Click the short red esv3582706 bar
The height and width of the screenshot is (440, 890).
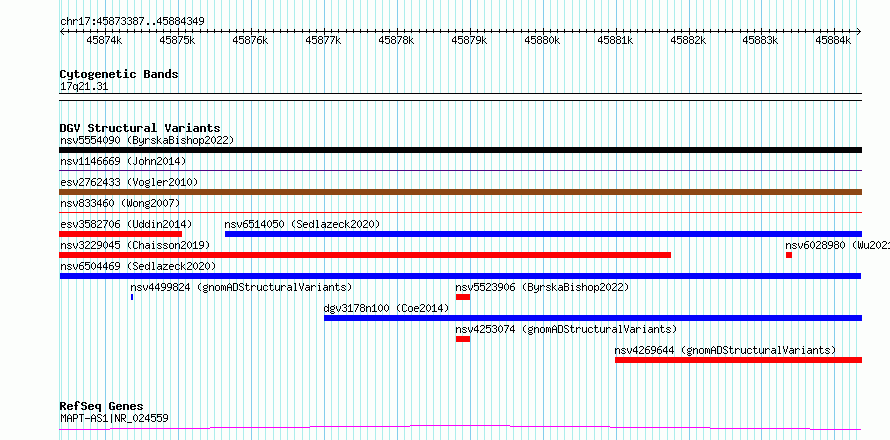[x=120, y=234]
